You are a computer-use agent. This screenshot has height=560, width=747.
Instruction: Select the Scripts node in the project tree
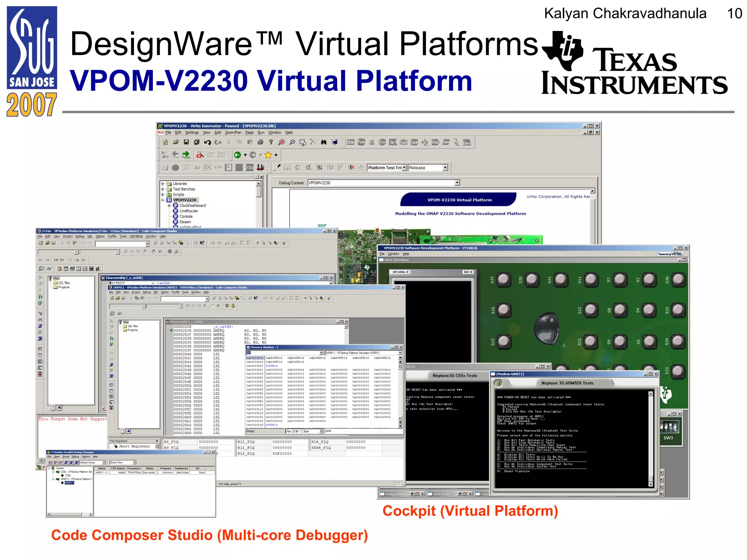click(x=178, y=195)
